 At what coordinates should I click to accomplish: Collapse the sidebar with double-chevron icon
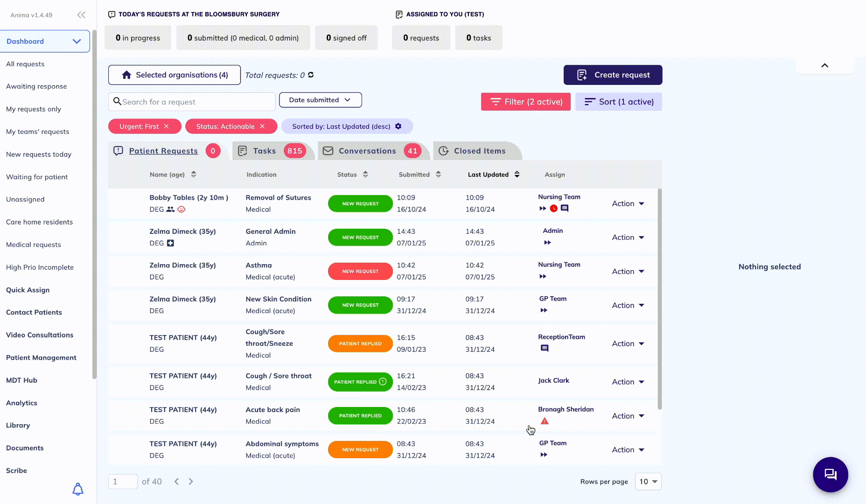coord(81,15)
